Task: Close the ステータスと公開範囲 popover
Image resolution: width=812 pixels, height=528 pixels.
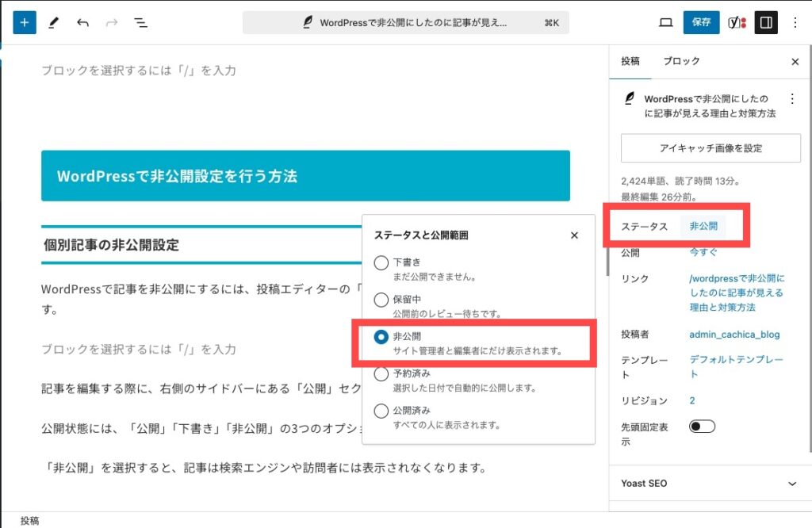Action: [574, 235]
